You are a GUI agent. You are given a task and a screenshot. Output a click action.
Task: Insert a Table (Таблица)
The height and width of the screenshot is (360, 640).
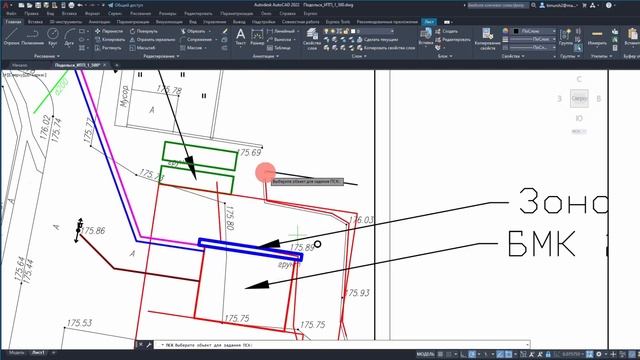pos(279,48)
